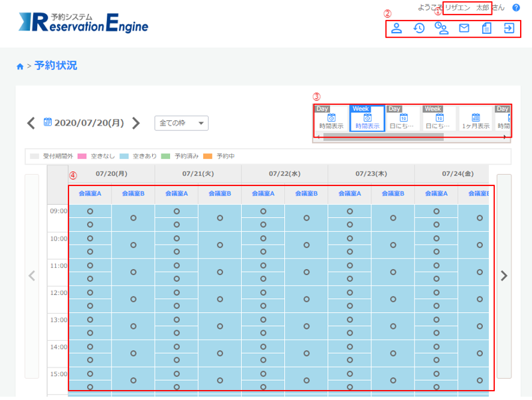The width and height of the screenshot is (532, 400).
Task: Switch to 1ヶ月表示 month view tab
Action: (x=476, y=118)
